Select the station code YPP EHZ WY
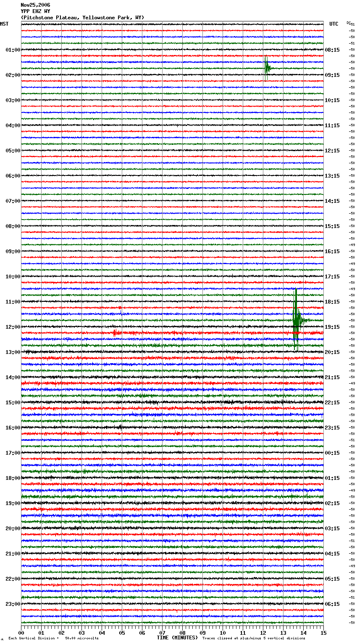 pyautogui.click(x=35, y=11)
